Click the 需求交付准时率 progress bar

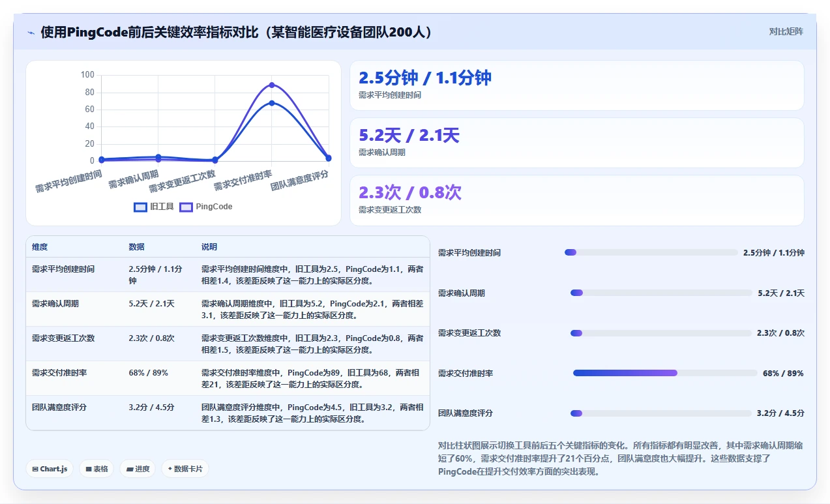point(665,373)
